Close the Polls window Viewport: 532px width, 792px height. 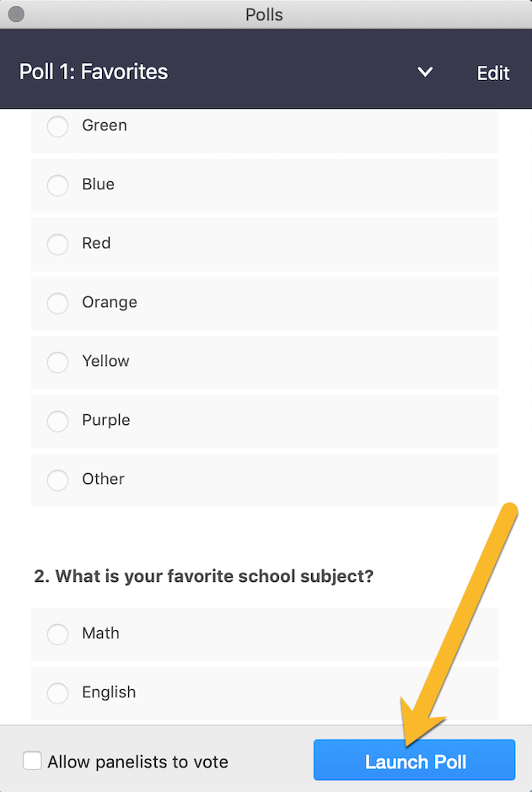15,14
